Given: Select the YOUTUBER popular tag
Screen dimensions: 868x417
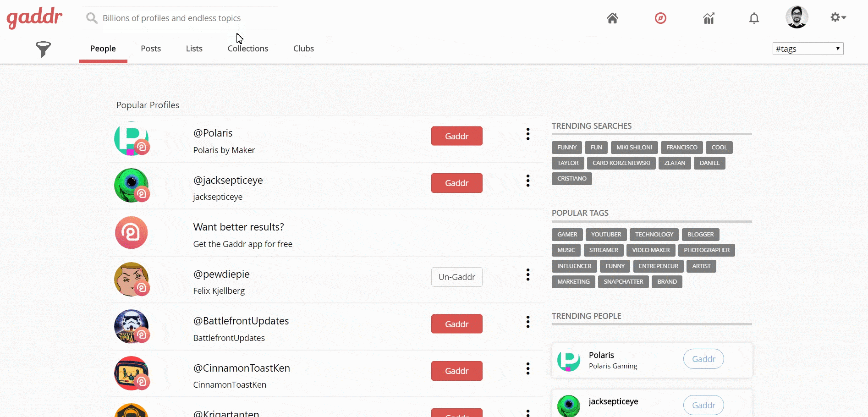Looking at the screenshot, I should point(606,235).
